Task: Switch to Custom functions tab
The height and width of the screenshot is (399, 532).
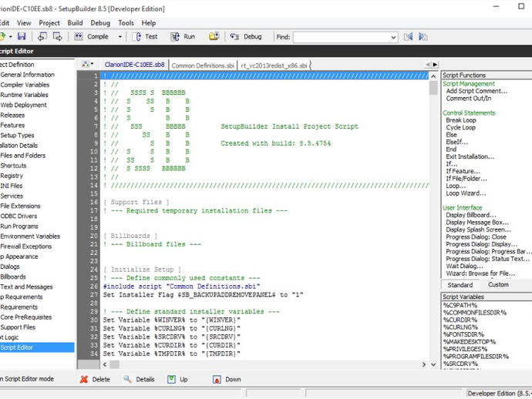Action: [498, 284]
